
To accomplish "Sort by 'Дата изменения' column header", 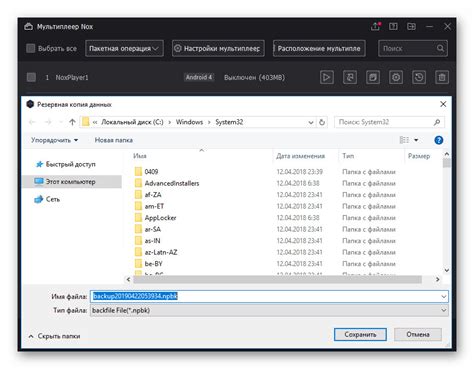I will [x=300, y=156].
